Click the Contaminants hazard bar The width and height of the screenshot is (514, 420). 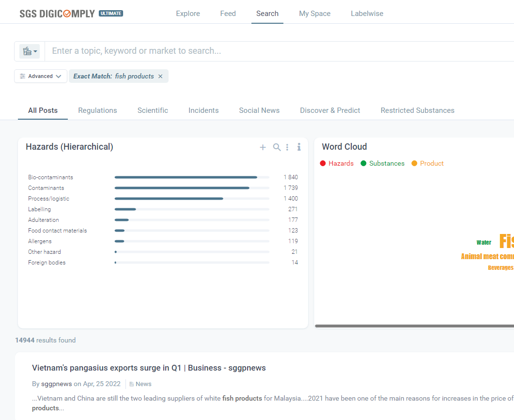[182, 188]
